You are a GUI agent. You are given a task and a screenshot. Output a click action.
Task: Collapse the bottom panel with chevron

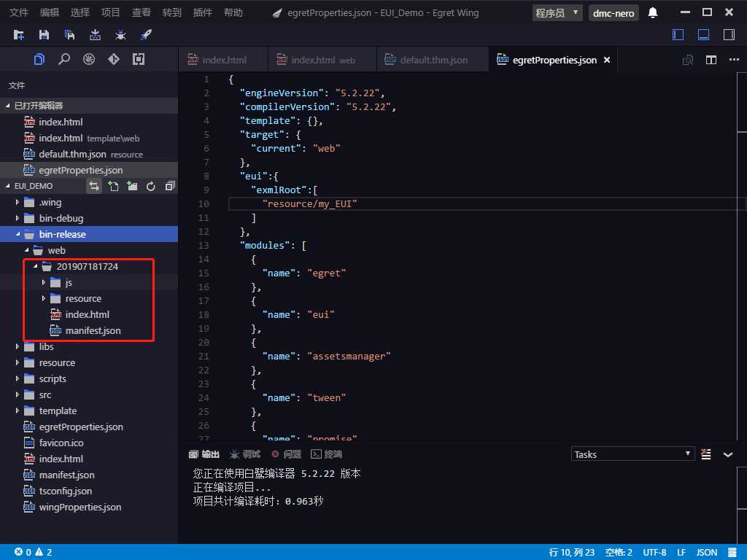coord(728,455)
